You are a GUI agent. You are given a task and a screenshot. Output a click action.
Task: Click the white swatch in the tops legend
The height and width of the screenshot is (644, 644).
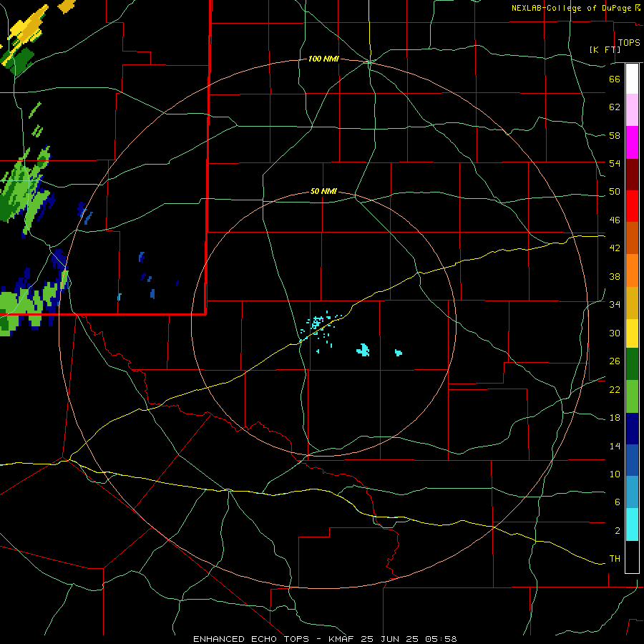pyautogui.click(x=632, y=79)
